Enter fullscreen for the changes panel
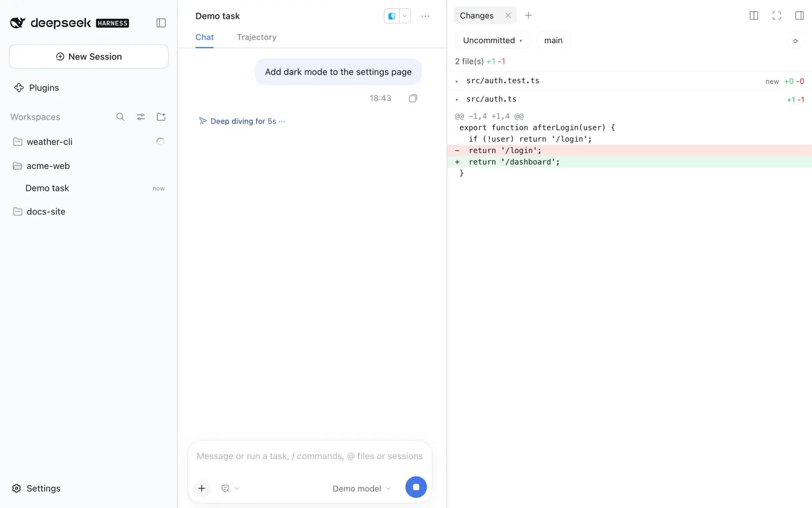812x508 pixels. tap(776, 16)
